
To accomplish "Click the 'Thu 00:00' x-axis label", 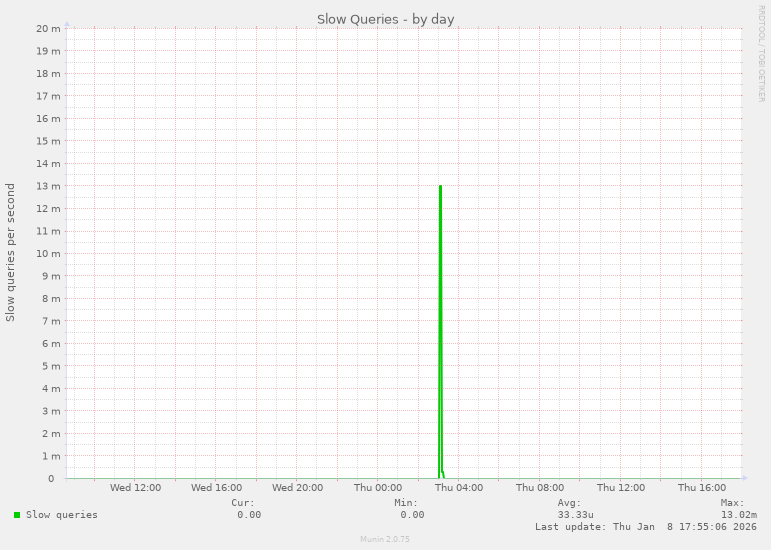I will [378, 488].
